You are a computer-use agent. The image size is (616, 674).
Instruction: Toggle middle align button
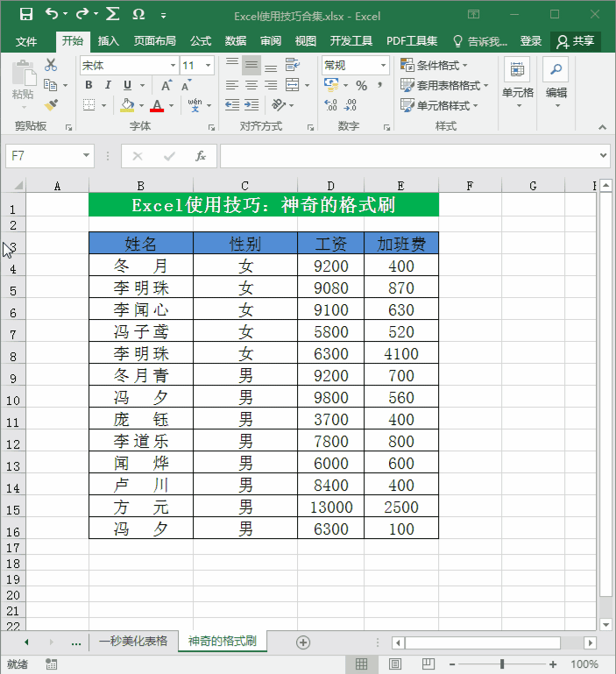click(251, 65)
